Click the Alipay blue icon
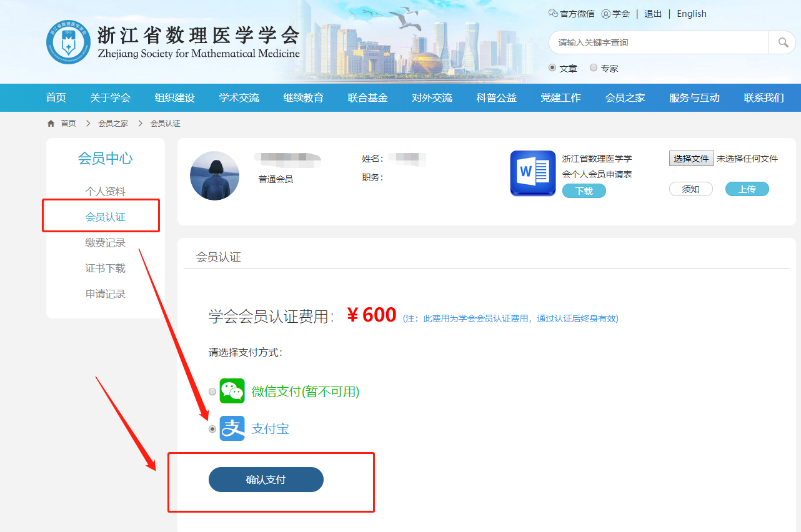Screen dimensions: 801x532 coord(232,428)
